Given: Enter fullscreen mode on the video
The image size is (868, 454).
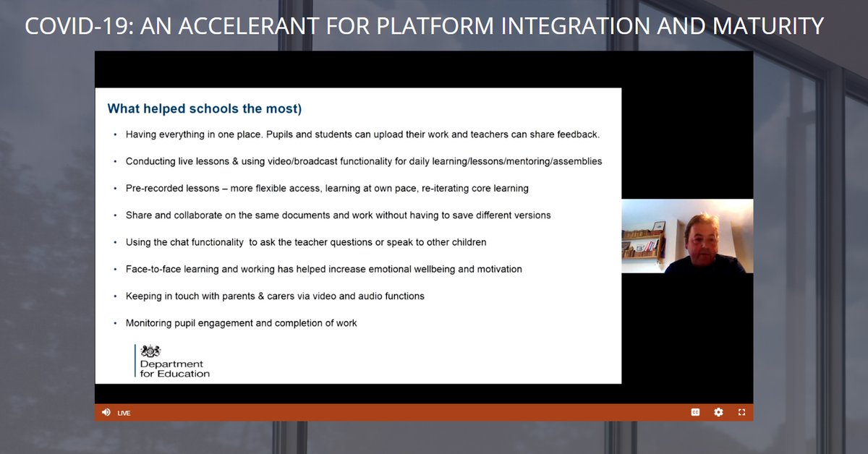Looking at the screenshot, I should [x=741, y=412].
